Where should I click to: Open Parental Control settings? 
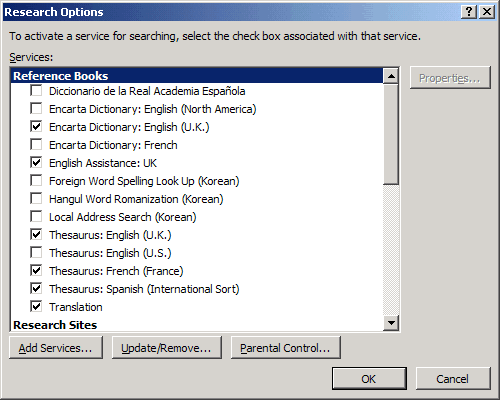285,348
